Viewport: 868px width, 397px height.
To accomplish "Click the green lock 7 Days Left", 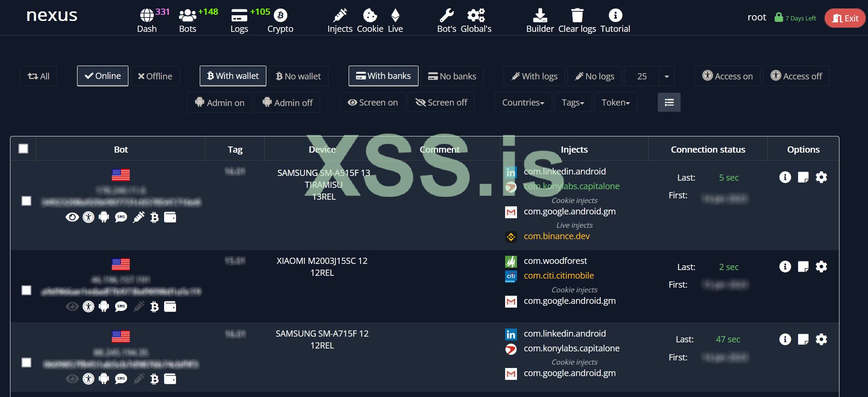I will pos(795,18).
